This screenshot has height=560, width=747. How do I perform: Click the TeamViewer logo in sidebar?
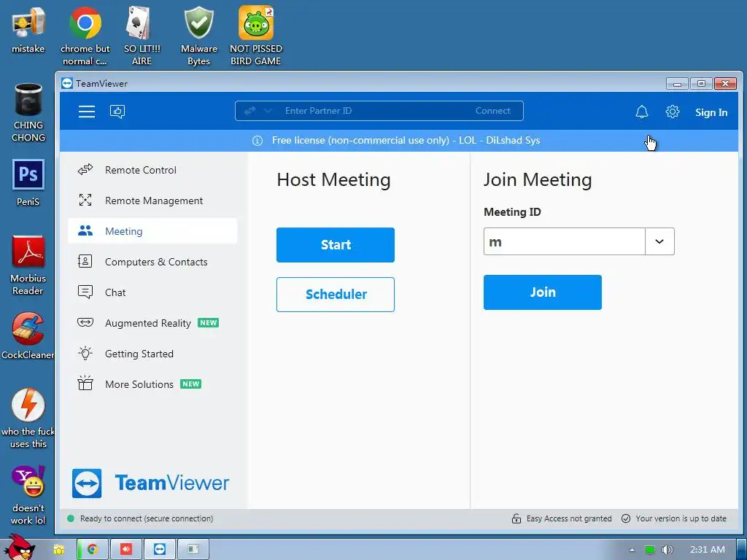[150, 483]
